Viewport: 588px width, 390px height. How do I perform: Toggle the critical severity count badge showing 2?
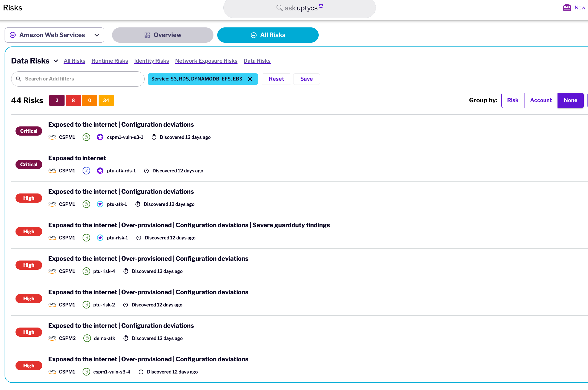tap(57, 100)
